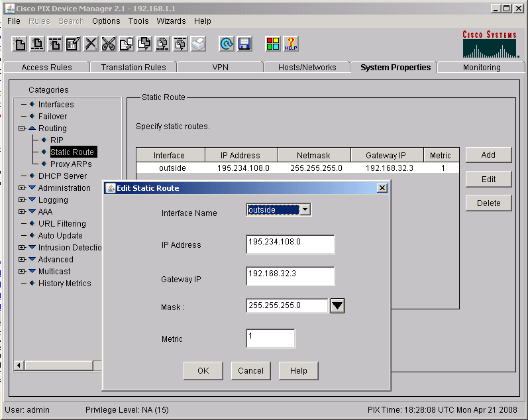This screenshot has height=420, width=528.
Task: Click the Cisco Systems logo
Action: tap(490, 44)
